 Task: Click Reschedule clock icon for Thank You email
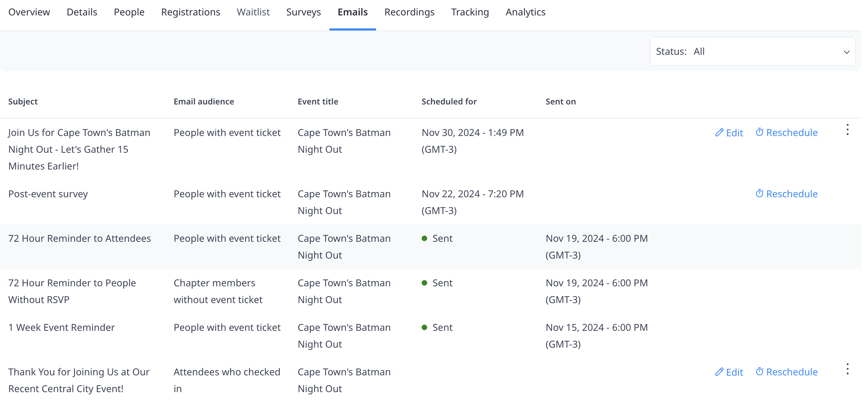pyautogui.click(x=759, y=372)
